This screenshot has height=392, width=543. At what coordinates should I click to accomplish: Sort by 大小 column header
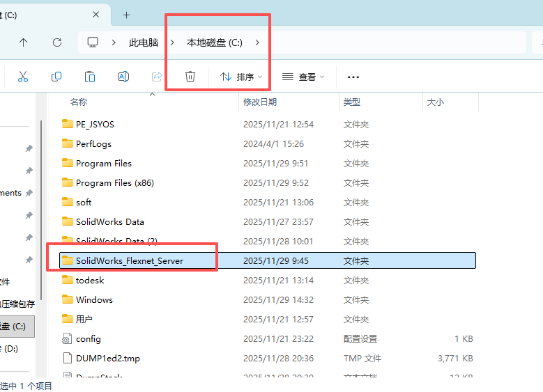[x=435, y=102]
